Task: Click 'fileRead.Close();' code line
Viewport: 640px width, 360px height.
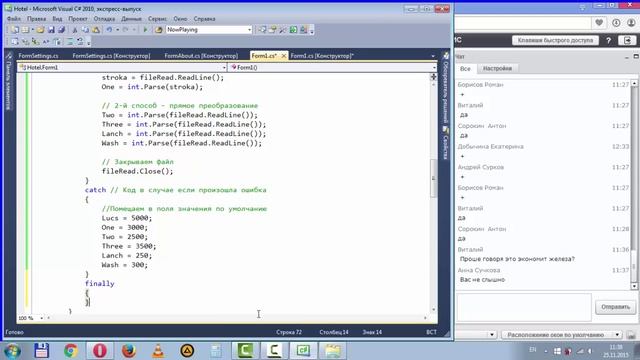Action: (137, 171)
